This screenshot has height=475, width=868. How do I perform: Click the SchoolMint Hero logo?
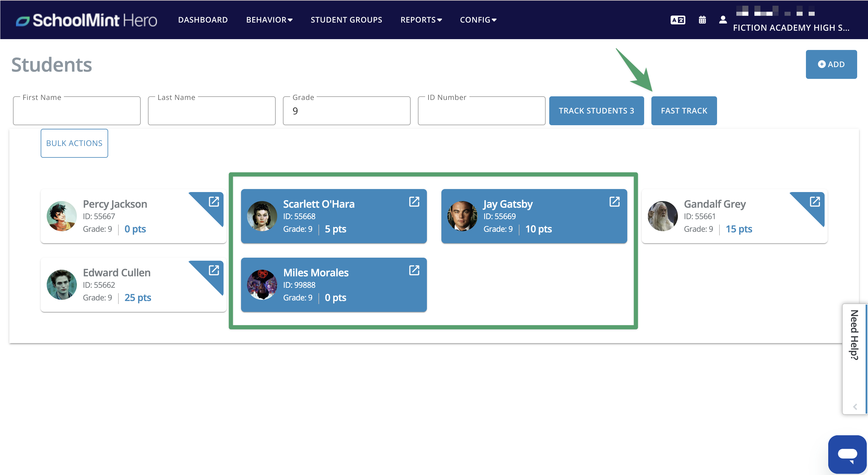[86, 20]
